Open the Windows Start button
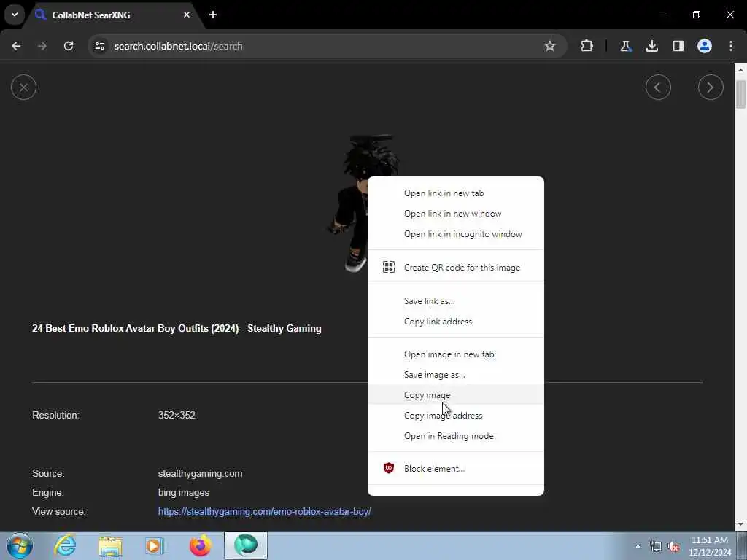 tap(20, 545)
